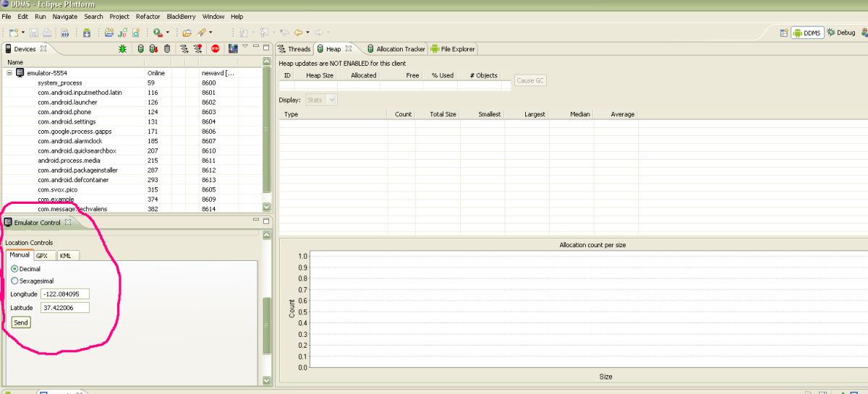Click the binary 010 toolbar icon
868x394 pixels.
point(64,33)
